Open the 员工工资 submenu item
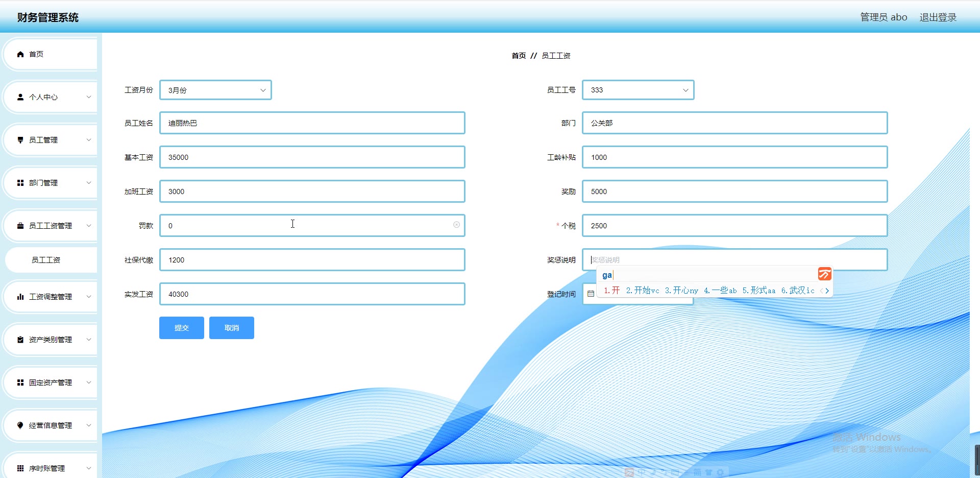The image size is (980, 478). pyautogui.click(x=51, y=260)
